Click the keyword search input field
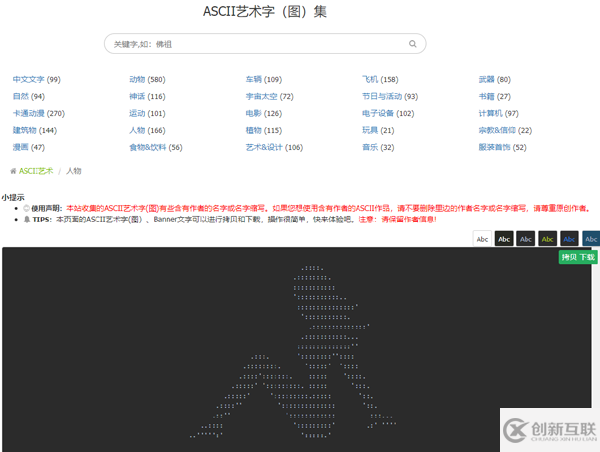The height and width of the screenshot is (452, 600). point(265,44)
